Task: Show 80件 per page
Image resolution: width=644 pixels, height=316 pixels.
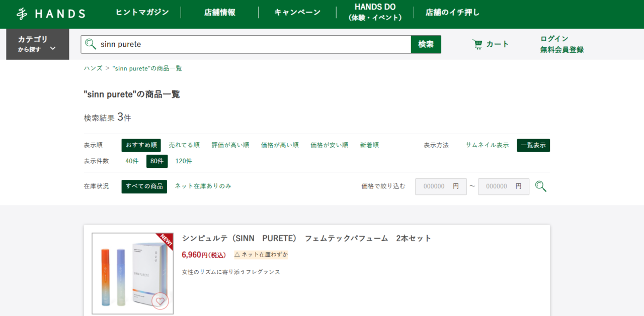Action: click(157, 161)
